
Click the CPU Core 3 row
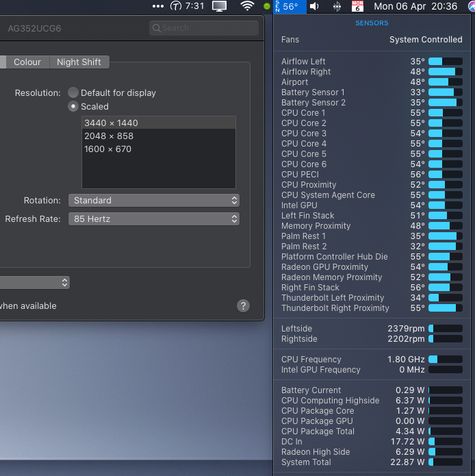pyautogui.click(x=372, y=134)
